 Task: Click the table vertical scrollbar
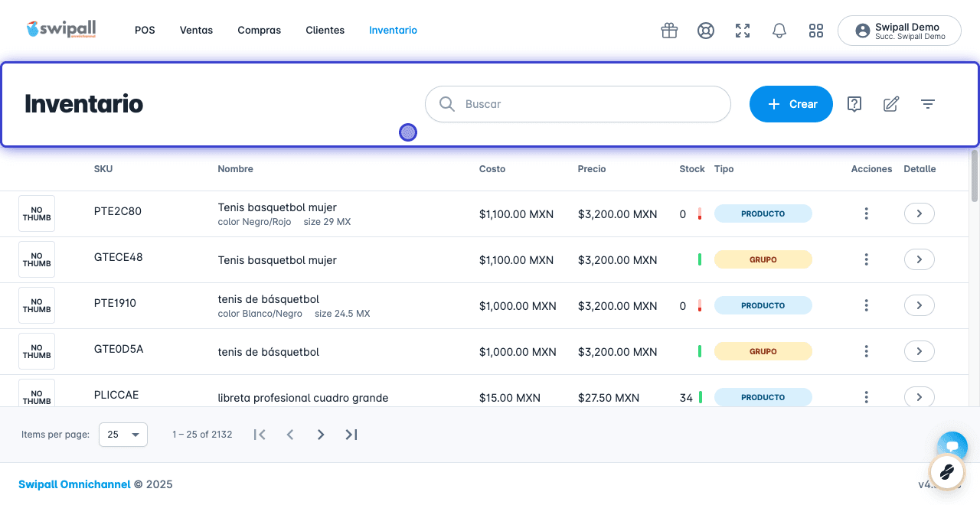click(x=975, y=175)
